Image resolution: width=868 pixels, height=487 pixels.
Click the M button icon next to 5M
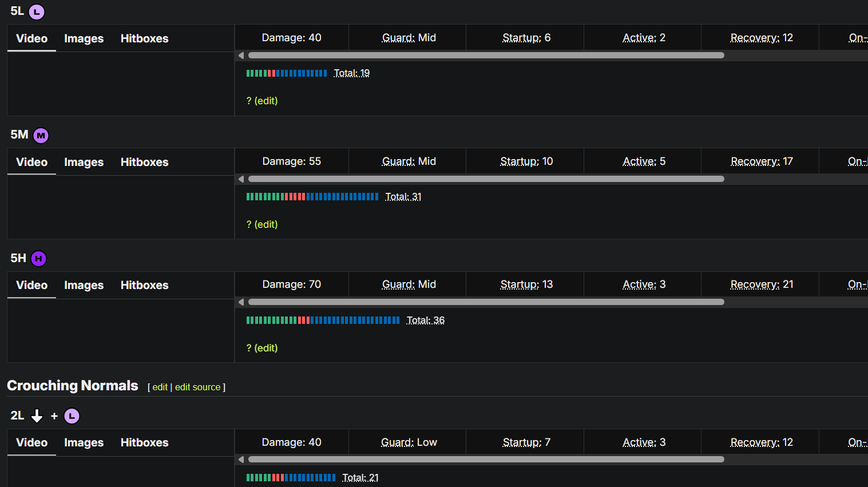41,136
